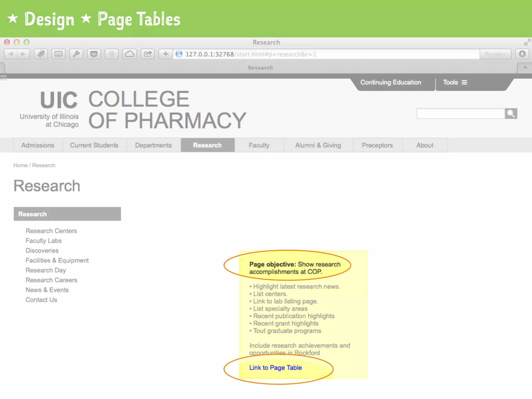The height and width of the screenshot is (399, 532).
Task: Click the Downloads arrow icon
Action: [522, 54]
